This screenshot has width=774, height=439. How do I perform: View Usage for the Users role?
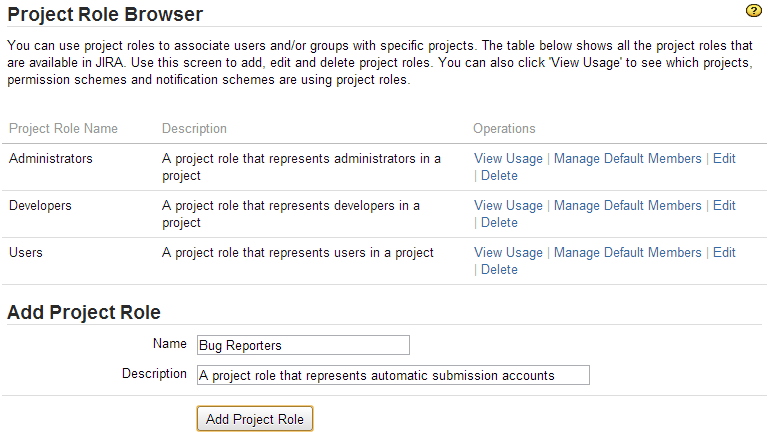click(x=508, y=252)
